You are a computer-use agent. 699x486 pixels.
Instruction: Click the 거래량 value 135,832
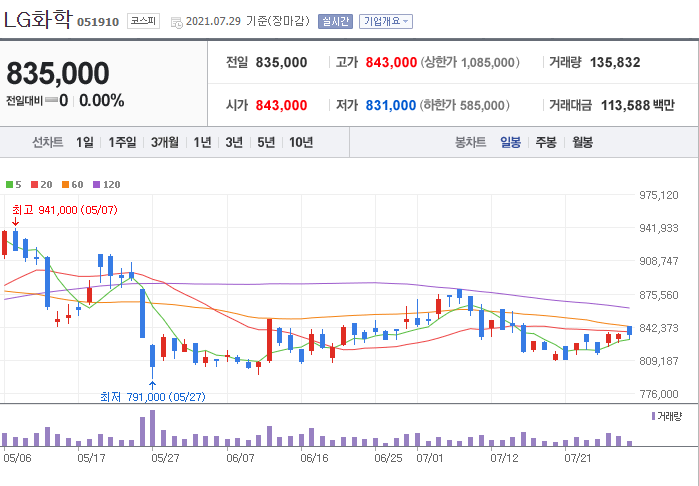[615, 62]
